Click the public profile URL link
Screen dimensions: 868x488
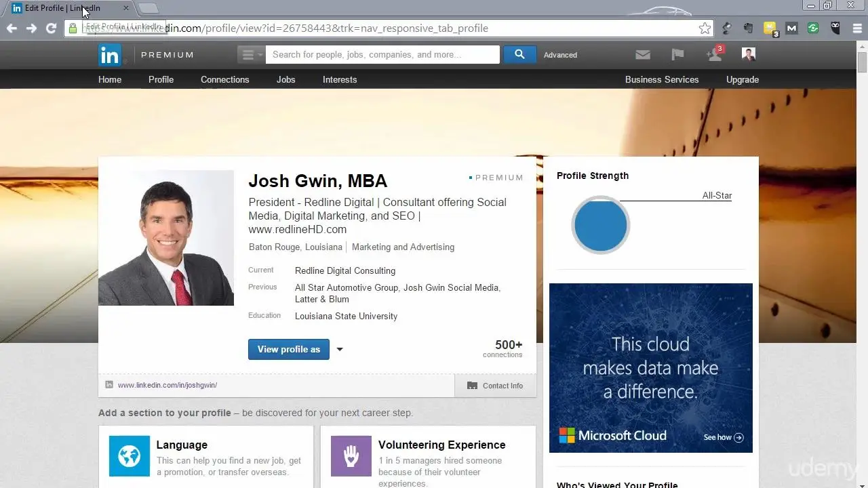[x=167, y=385]
